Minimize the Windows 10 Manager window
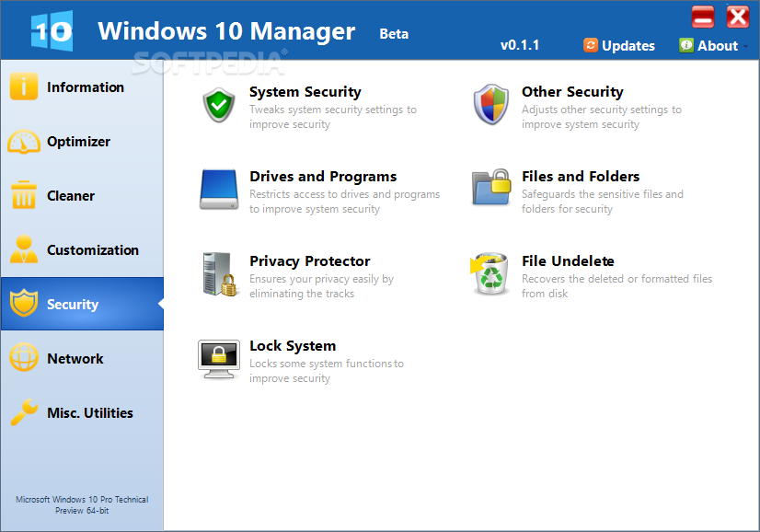 [703, 17]
